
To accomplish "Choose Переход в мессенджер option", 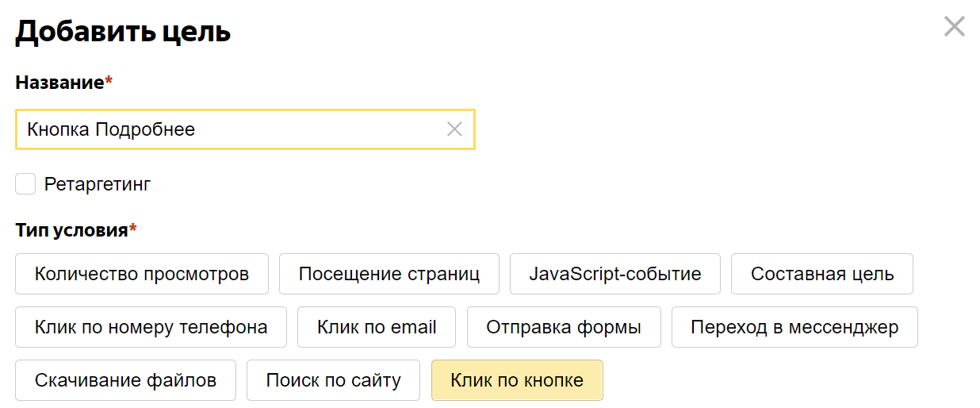I will pyautogui.click(x=794, y=327).
